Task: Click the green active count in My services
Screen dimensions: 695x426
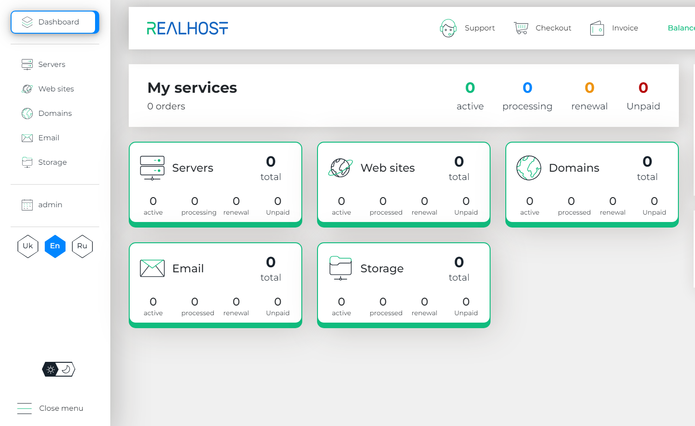Action: (470, 88)
